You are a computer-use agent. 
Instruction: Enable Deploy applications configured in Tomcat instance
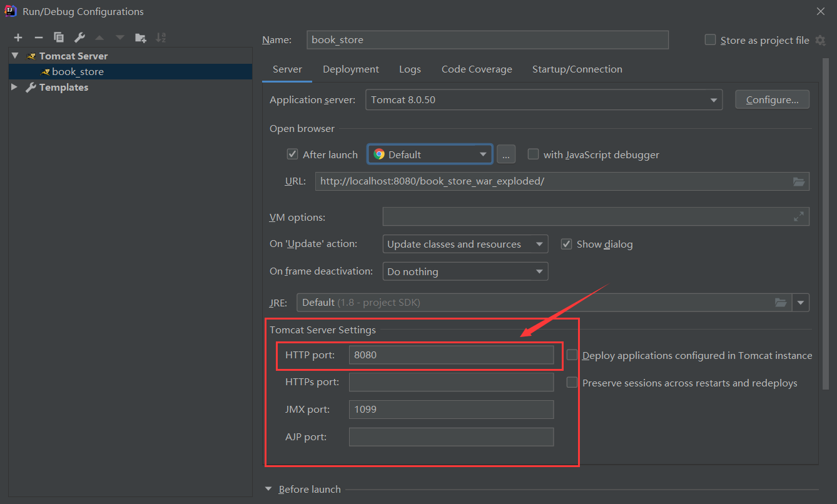(572, 355)
